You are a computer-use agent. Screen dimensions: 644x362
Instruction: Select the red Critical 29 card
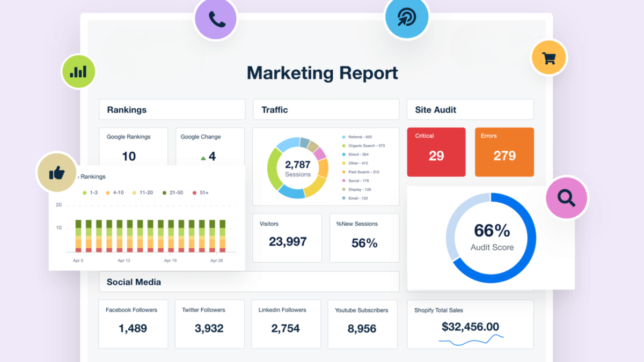[x=436, y=152]
